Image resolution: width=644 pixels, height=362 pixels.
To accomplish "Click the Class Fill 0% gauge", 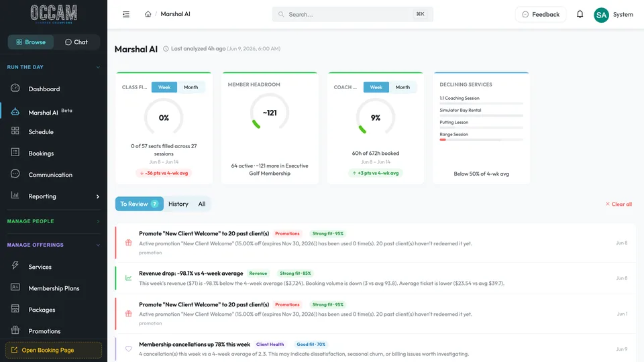I will coord(164,117).
